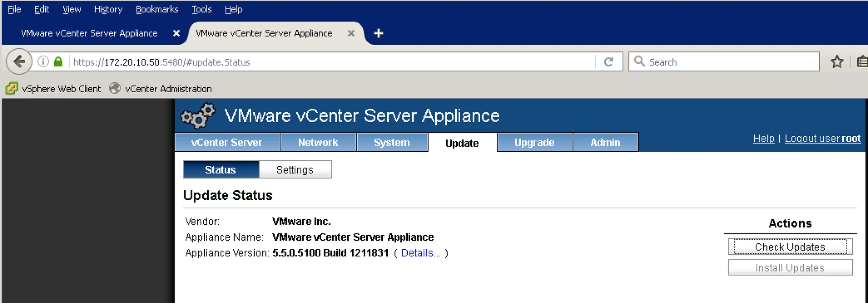Screen dimensions: 868x303
Task: Click the green padlock security icon
Action: pyautogui.click(x=58, y=62)
